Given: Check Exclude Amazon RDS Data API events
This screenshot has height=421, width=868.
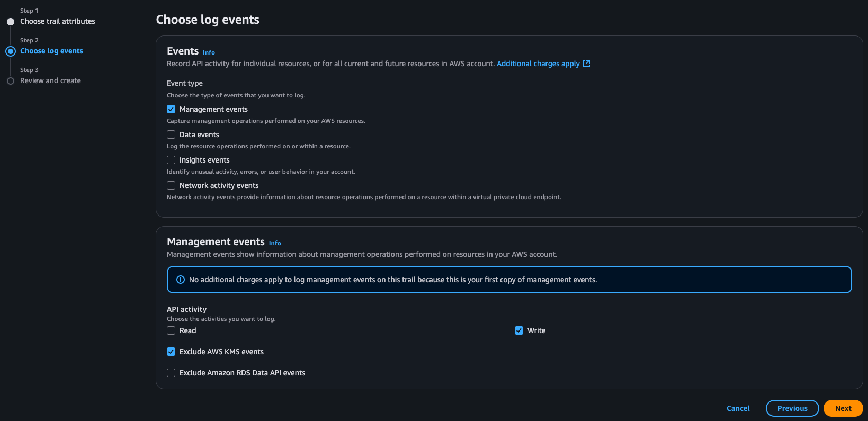Looking at the screenshot, I should pos(171,373).
